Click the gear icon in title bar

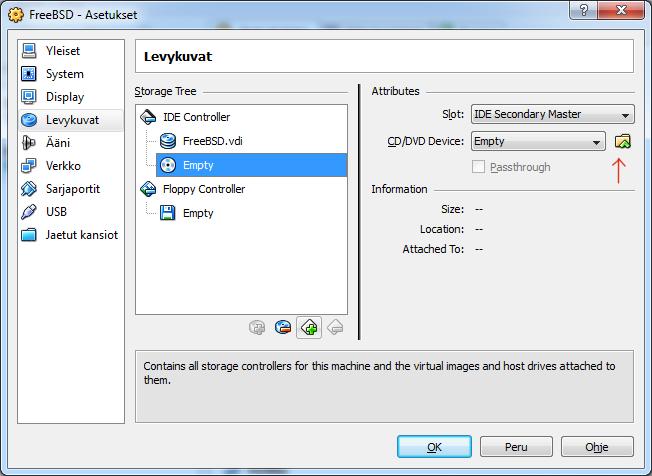tap(16, 15)
